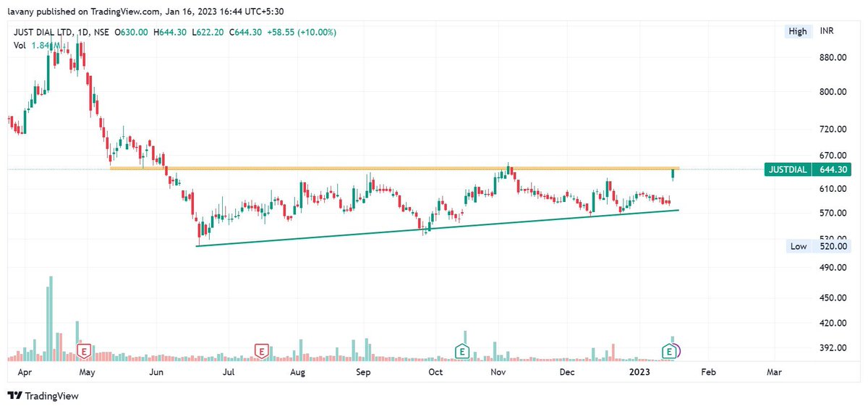Viewport: 868px width, 409px height.
Task: Click the May label on time axis
Action: click(87, 371)
